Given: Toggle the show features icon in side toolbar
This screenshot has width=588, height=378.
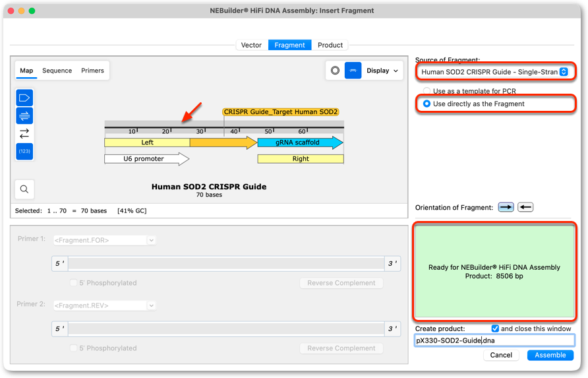Looking at the screenshot, I should click(x=24, y=98).
